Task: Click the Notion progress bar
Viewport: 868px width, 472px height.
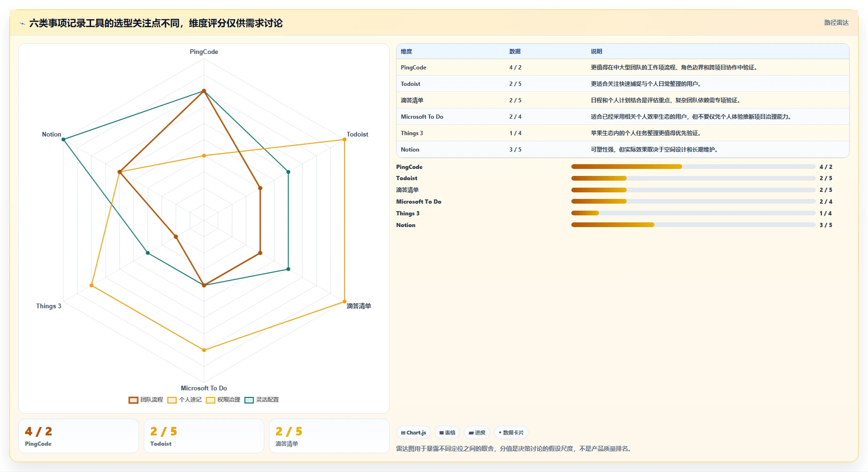Action: click(x=693, y=225)
